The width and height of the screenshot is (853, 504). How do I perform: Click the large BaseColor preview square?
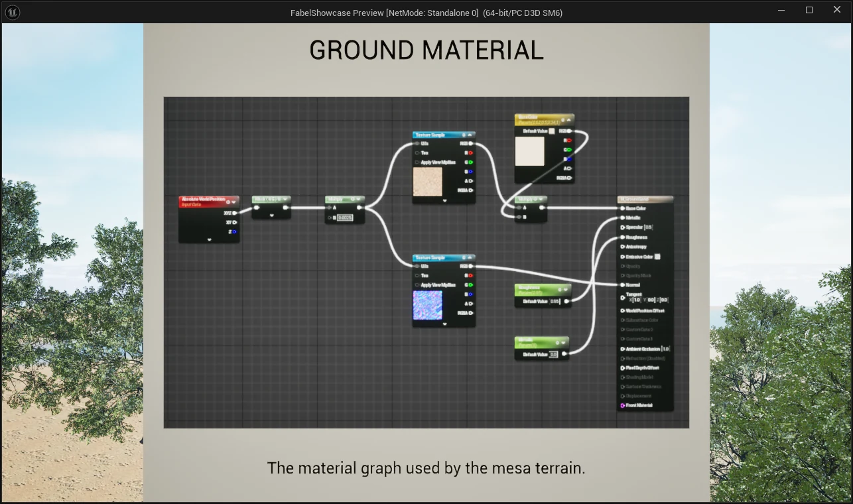pyautogui.click(x=530, y=151)
